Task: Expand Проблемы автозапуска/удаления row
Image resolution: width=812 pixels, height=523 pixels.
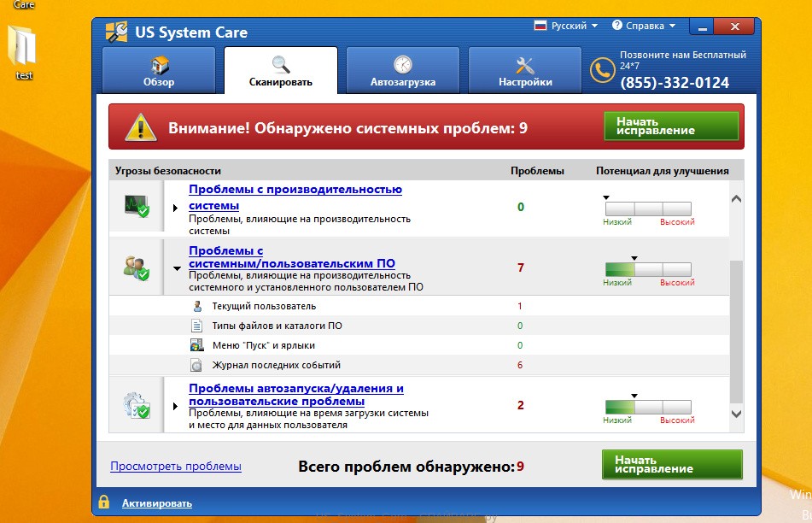Action: pyautogui.click(x=175, y=407)
